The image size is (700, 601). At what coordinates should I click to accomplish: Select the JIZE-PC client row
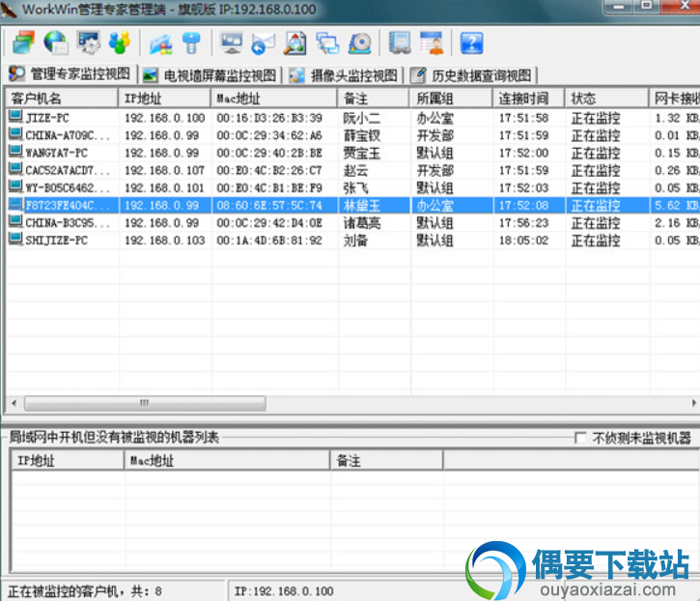click(352, 118)
